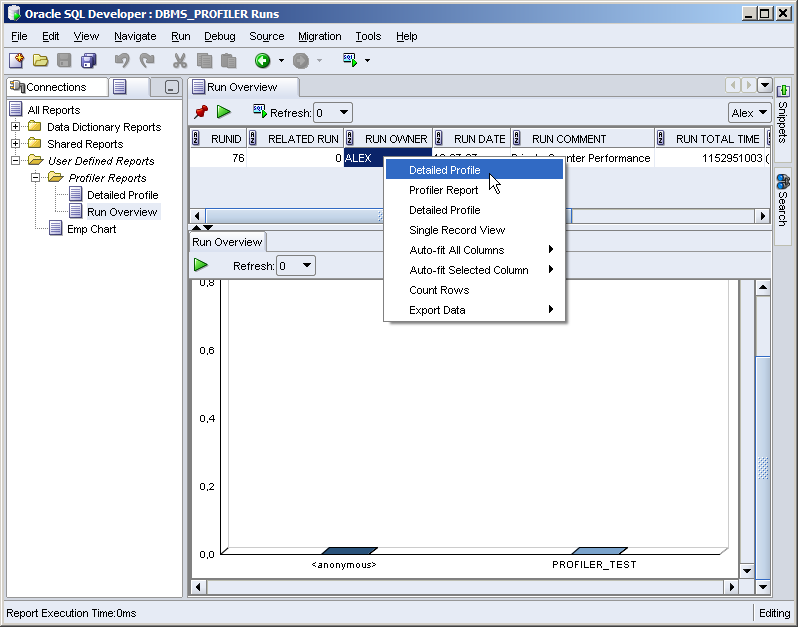Click the pin icon in Run Overview
The image size is (798, 627).
coord(201,112)
